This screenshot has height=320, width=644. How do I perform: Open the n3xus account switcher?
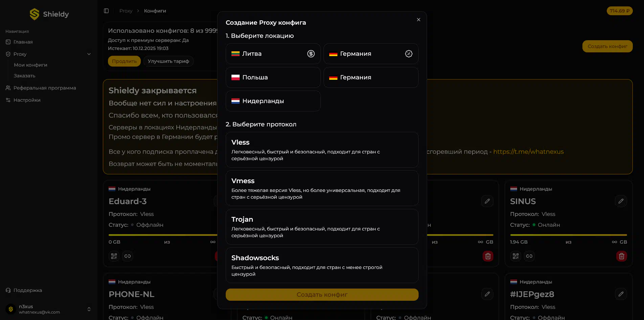[89, 309]
